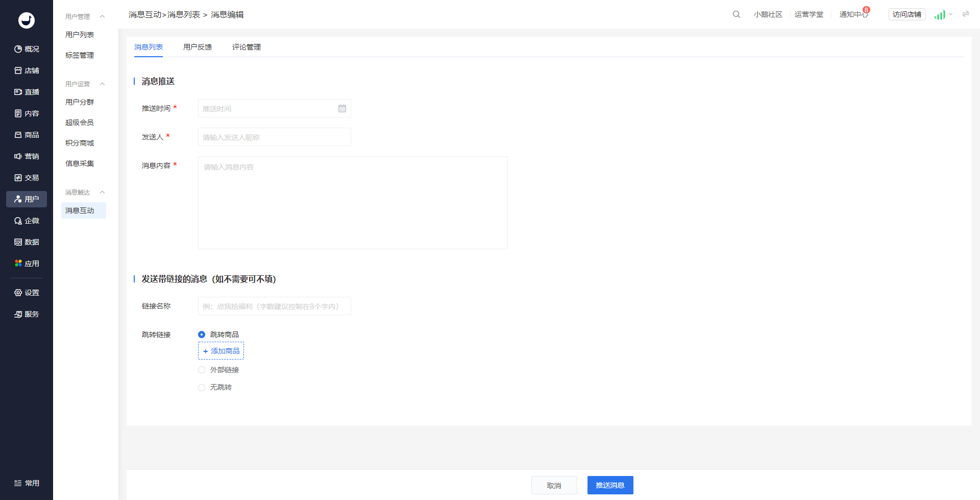Open 营销 in the left sidebar
The height and width of the screenshot is (500, 980).
coord(27,156)
